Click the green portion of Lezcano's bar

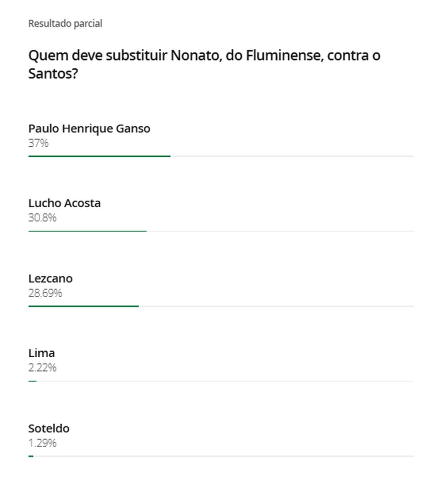click(x=84, y=306)
